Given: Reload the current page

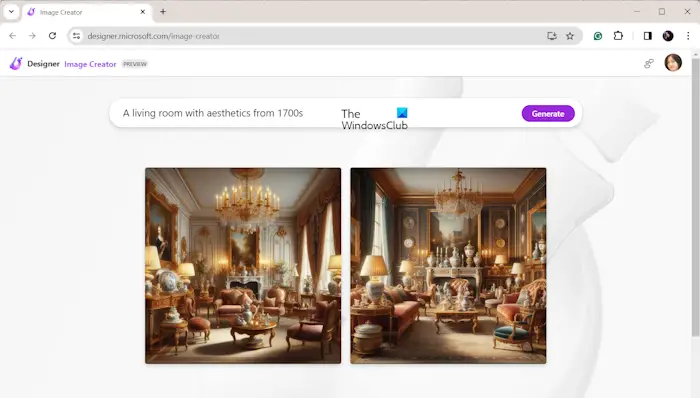Looking at the screenshot, I should (x=52, y=36).
